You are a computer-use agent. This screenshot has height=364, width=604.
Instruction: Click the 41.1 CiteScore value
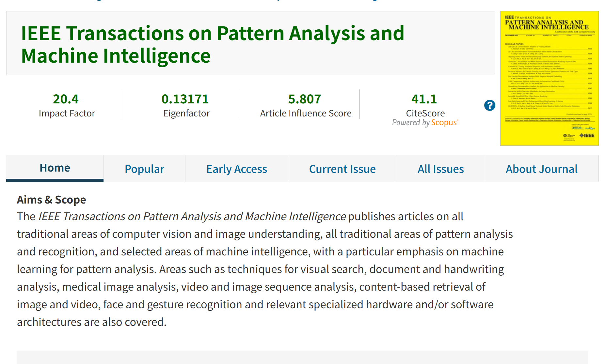click(424, 99)
